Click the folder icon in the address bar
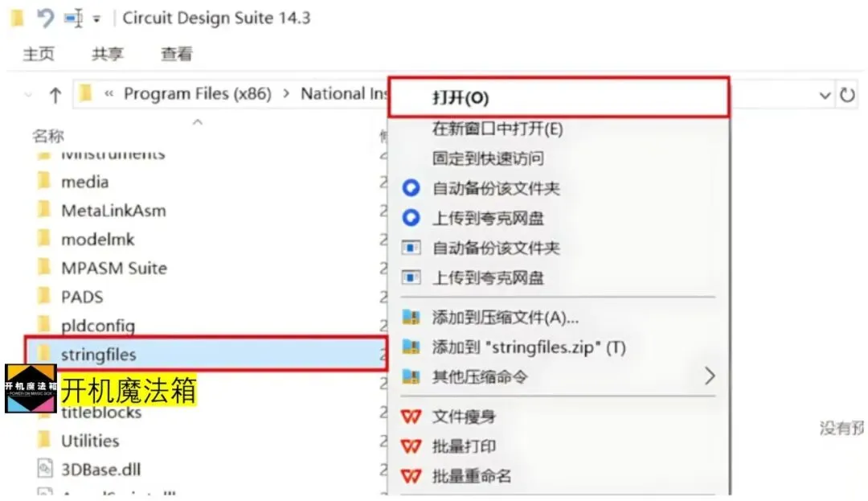 (x=85, y=93)
